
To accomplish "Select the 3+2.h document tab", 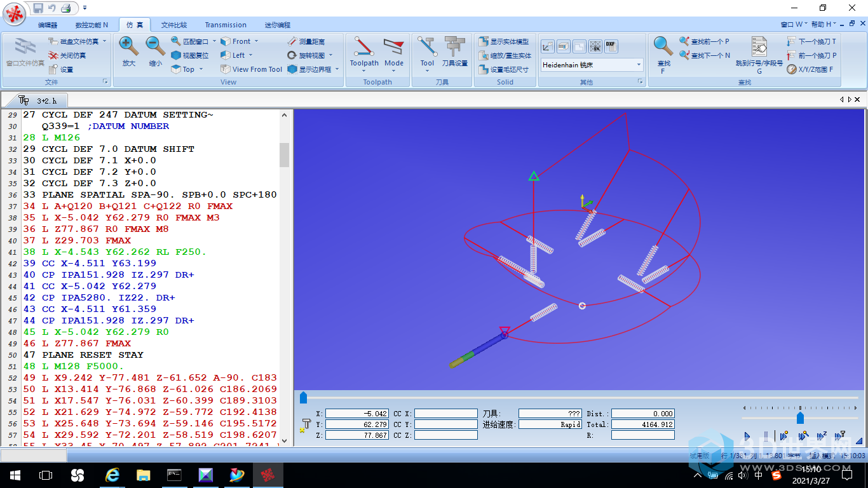I will point(40,100).
